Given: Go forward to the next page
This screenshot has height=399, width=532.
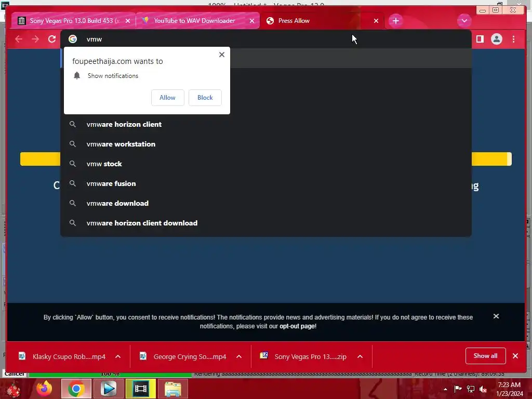Looking at the screenshot, I should (35, 39).
